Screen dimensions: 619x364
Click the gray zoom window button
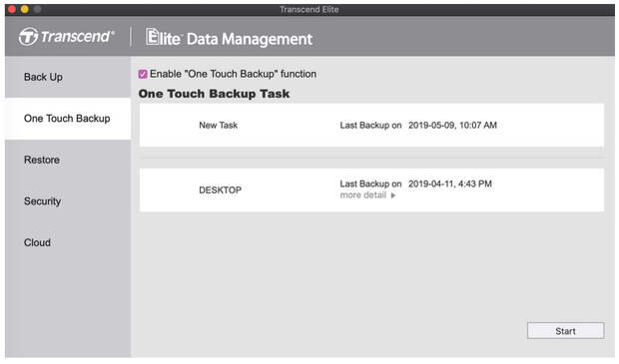[38, 9]
